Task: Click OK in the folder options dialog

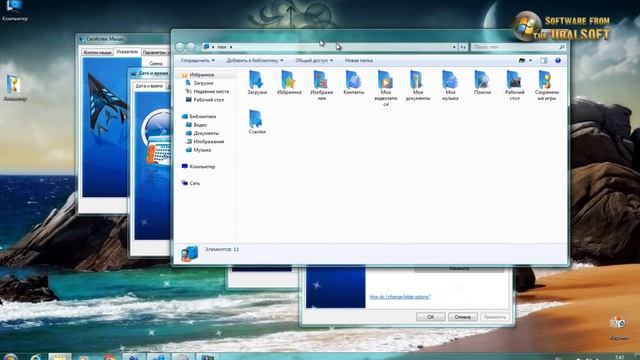Action: click(431, 317)
